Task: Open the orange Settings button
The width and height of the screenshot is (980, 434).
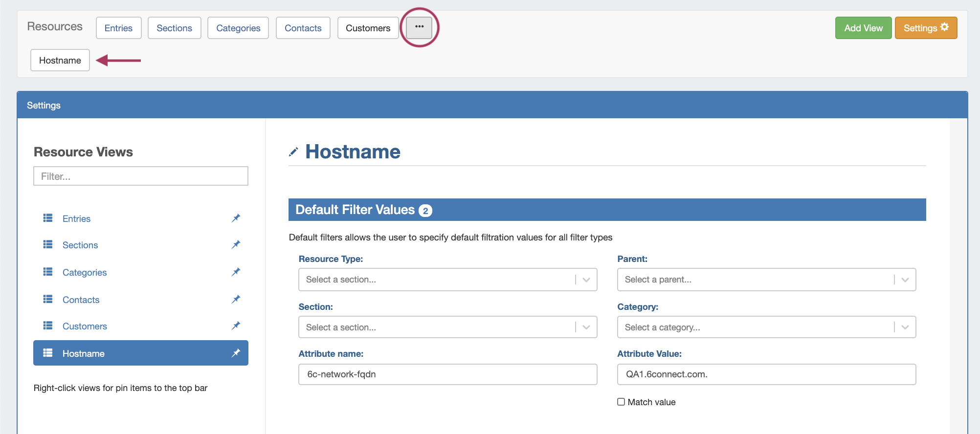Action: point(925,28)
